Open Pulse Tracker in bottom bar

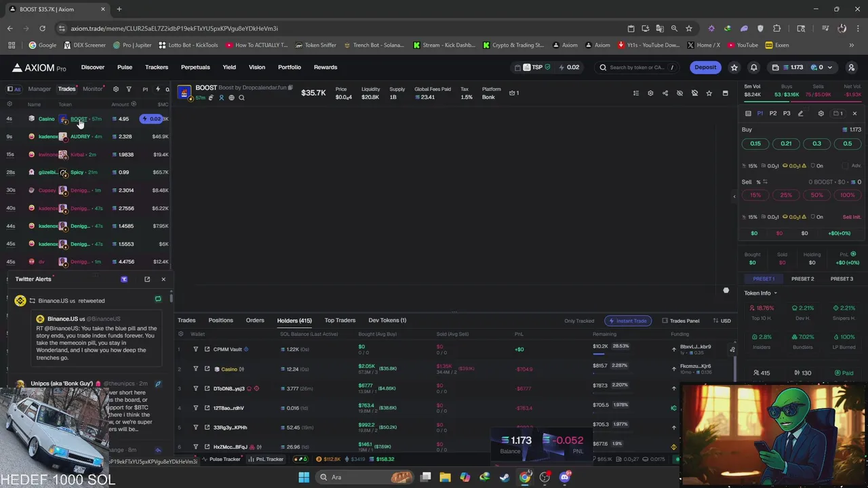(221, 460)
